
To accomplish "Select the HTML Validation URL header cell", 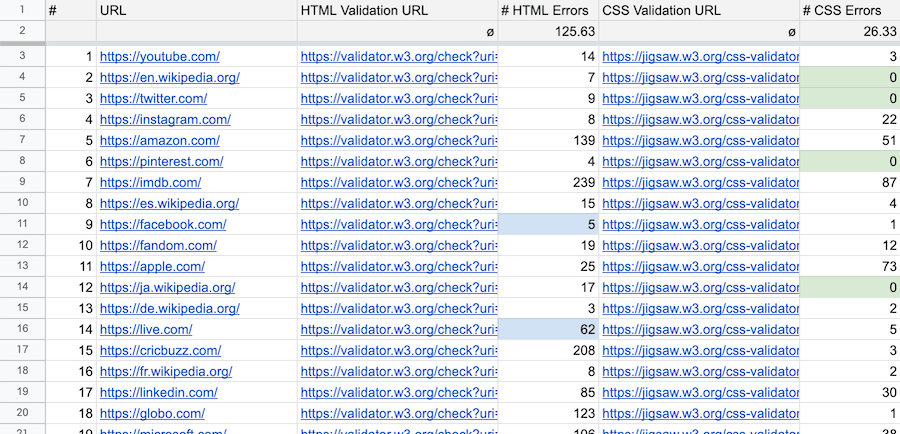I will tap(398, 10).
